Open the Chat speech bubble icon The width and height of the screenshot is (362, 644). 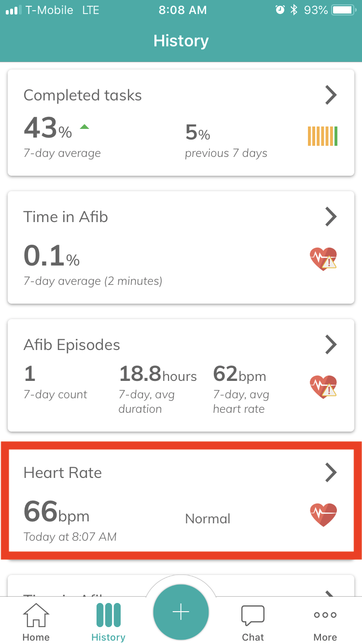(253, 615)
